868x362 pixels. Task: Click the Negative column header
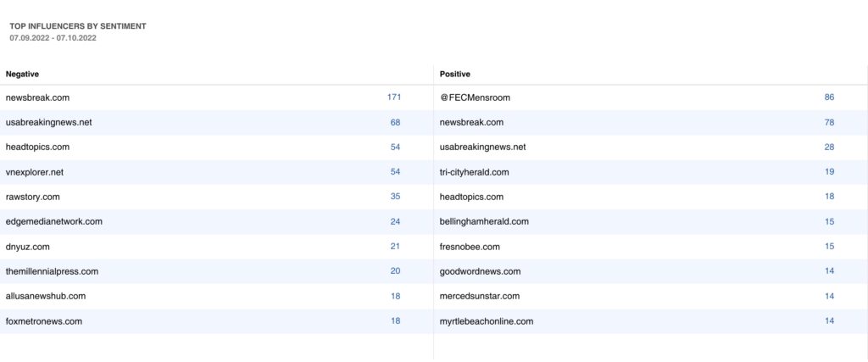pyautogui.click(x=22, y=74)
